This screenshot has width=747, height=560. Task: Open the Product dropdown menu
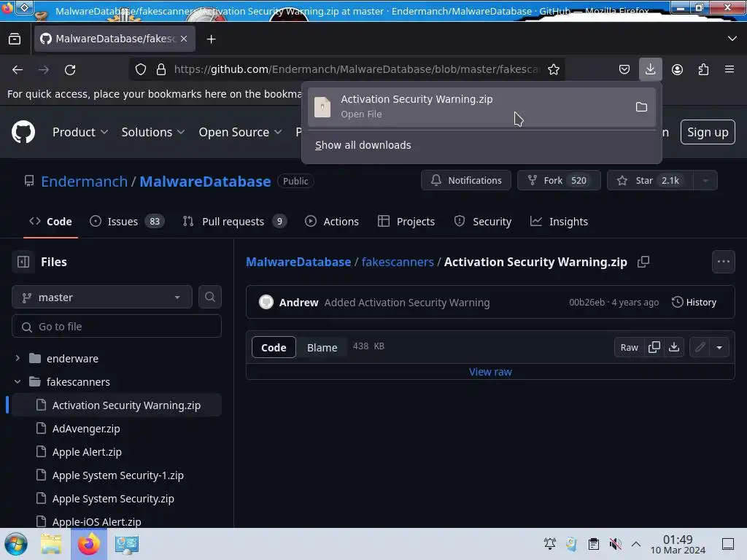coord(80,132)
